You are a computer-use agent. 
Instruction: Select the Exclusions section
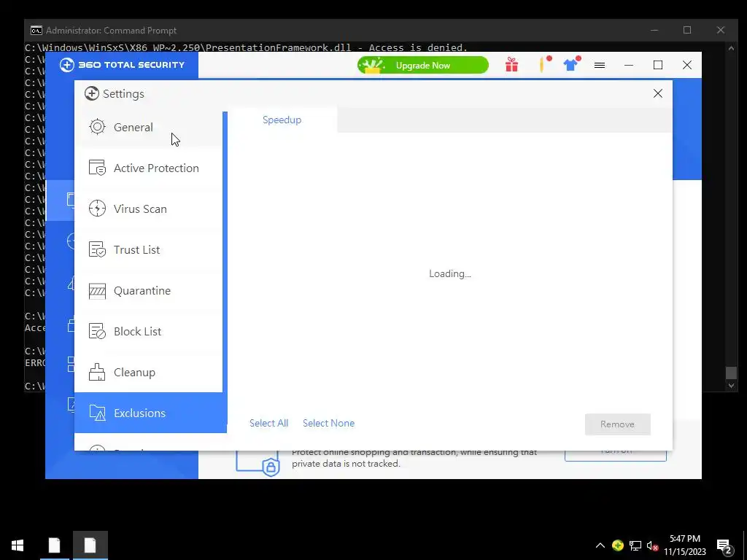[150, 413]
